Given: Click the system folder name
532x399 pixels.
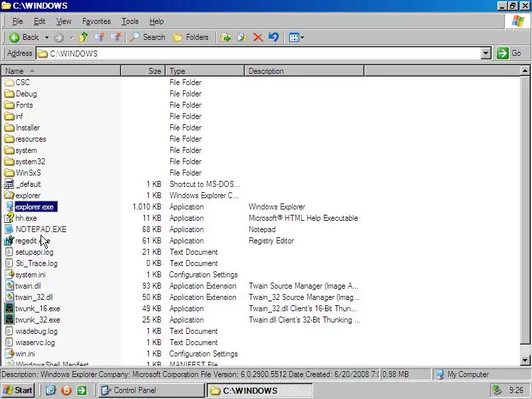Looking at the screenshot, I should (x=26, y=150).
